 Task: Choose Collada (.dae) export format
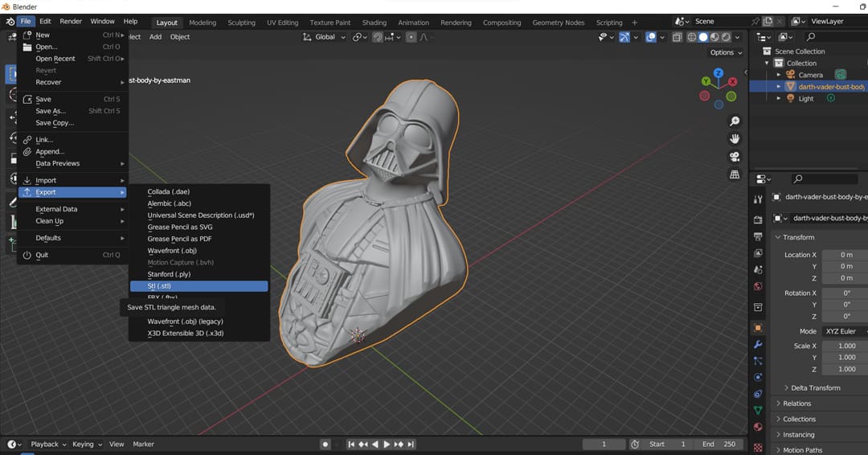[199, 191]
